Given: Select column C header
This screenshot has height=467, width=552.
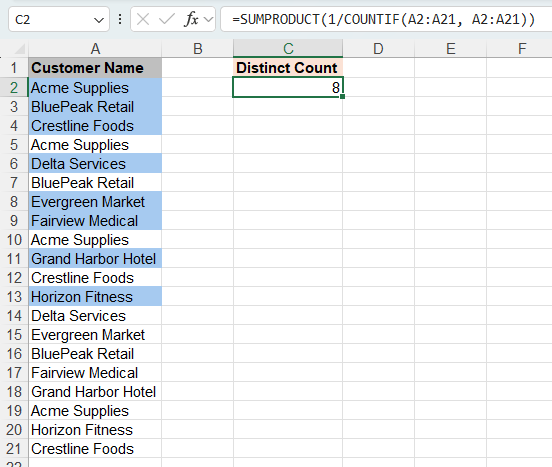Looking at the screenshot, I should [x=288, y=49].
